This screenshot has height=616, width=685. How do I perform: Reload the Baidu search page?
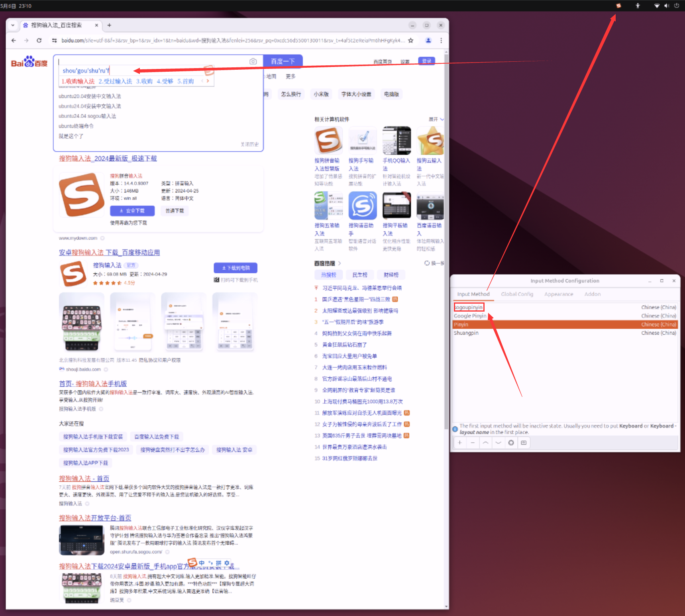39,40
